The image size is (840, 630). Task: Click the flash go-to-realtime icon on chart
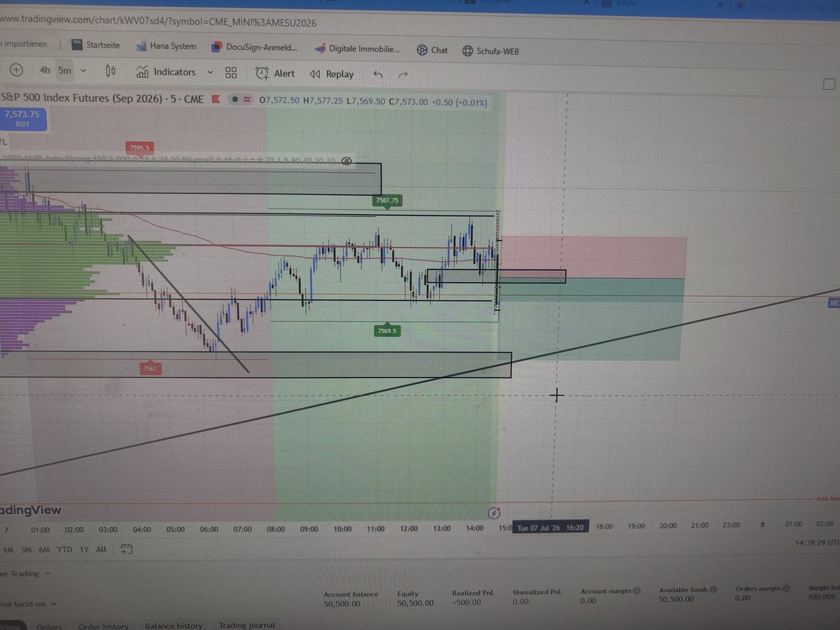[495, 512]
